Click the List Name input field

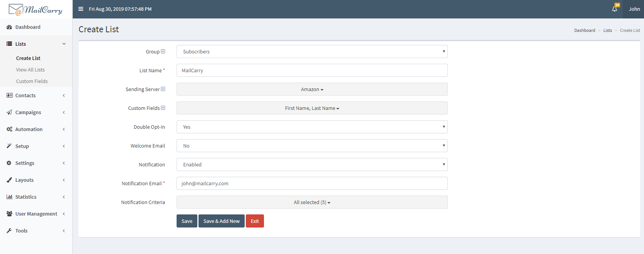click(312, 70)
